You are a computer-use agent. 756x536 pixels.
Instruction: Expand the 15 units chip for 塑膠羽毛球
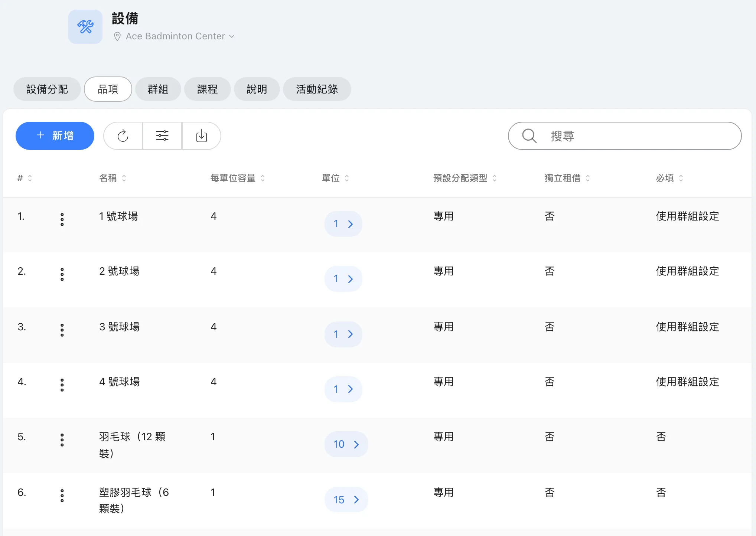[x=346, y=500]
